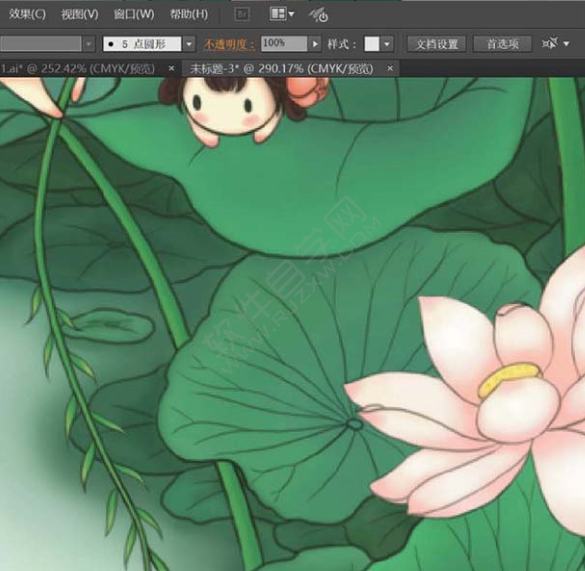Click the 100% opacity input field
Image resolution: width=585 pixels, height=571 pixels.
point(284,44)
